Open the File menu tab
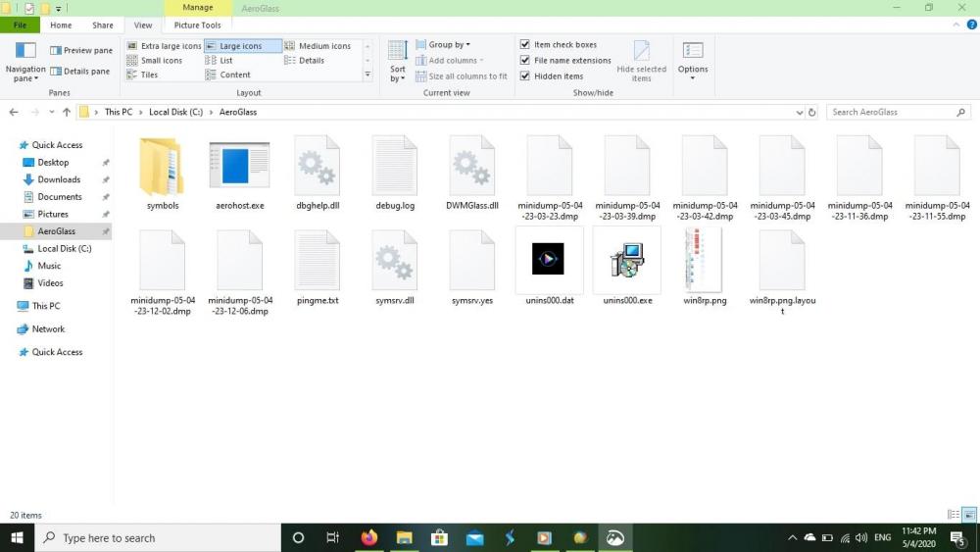 (x=20, y=25)
